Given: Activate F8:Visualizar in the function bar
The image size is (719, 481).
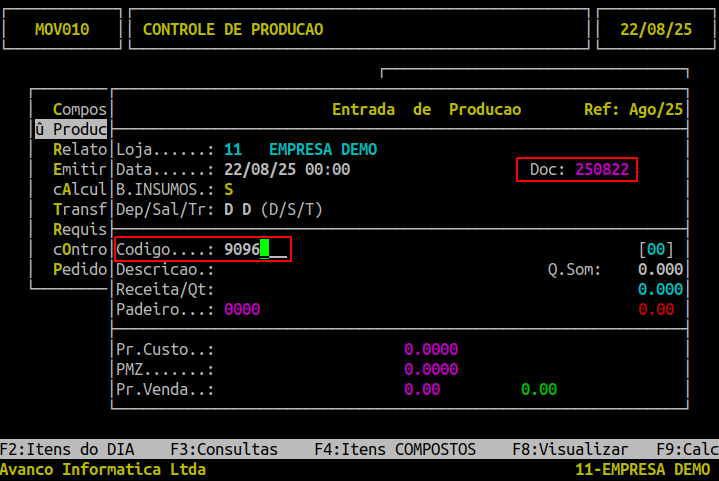Looking at the screenshot, I should (x=570, y=450).
